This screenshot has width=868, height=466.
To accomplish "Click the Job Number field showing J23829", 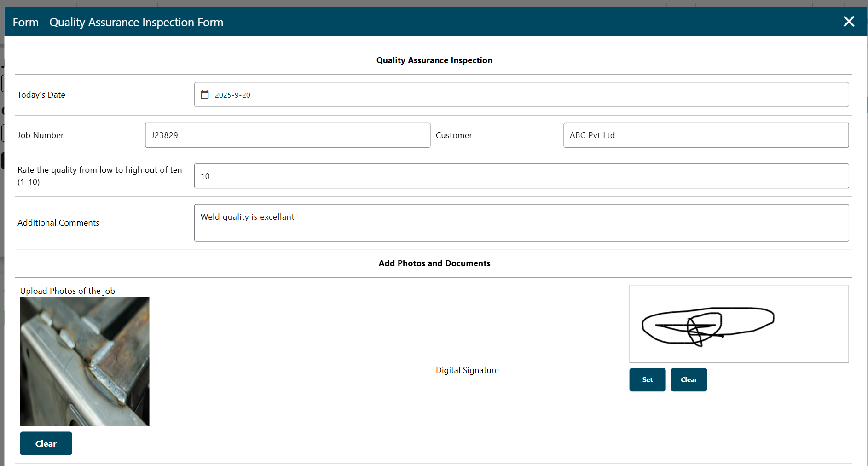I will [287, 135].
